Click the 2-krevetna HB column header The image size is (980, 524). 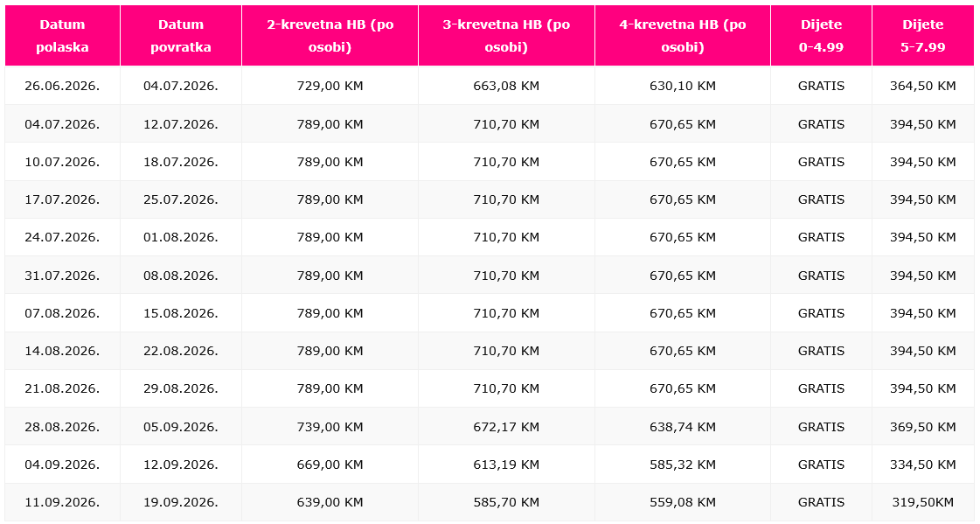tap(330, 36)
